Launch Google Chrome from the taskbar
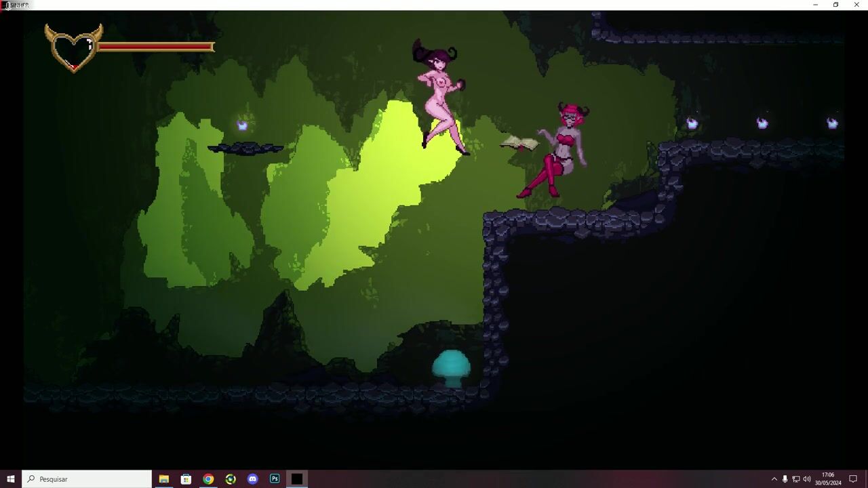868x488 pixels. click(x=208, y=479)
